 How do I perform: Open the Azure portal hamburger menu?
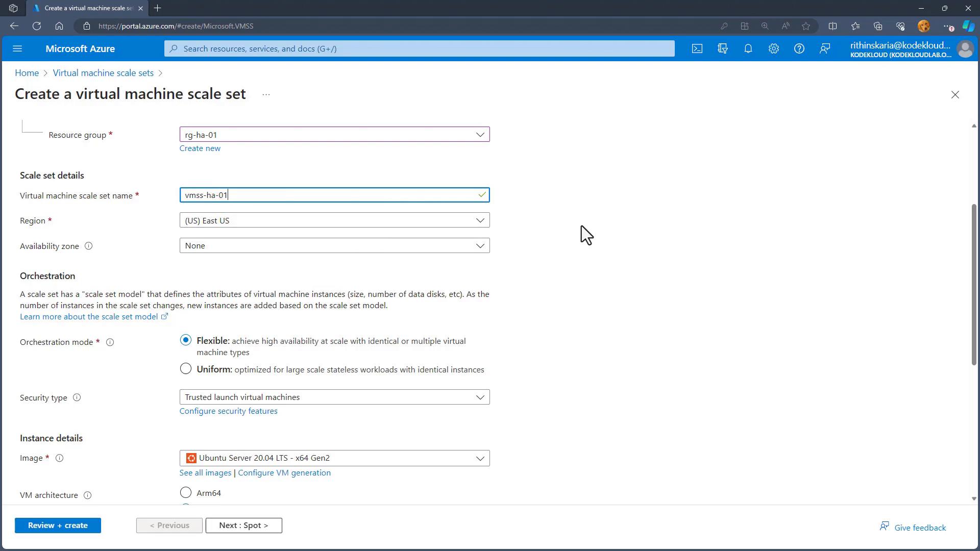pyautogui.click(x=17, y=48)
